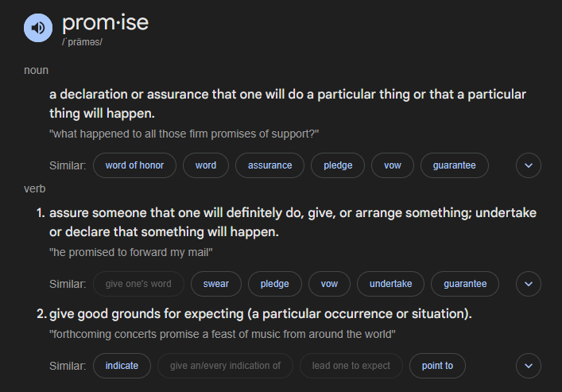Click the 'swear' synonym chip
The width and height of the screenshot is (562, 392).
pyautogui.click(x=216, y=284)
